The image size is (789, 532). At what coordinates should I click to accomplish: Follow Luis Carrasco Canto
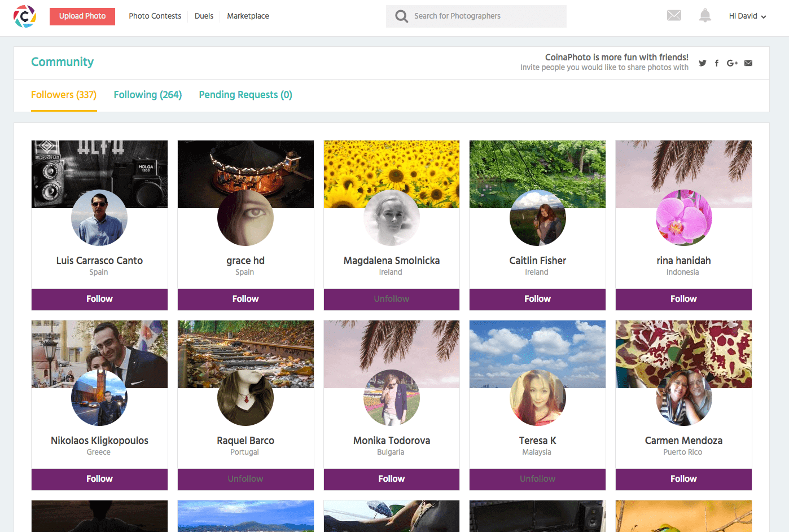pyautogui.click(x=99, y=299)
